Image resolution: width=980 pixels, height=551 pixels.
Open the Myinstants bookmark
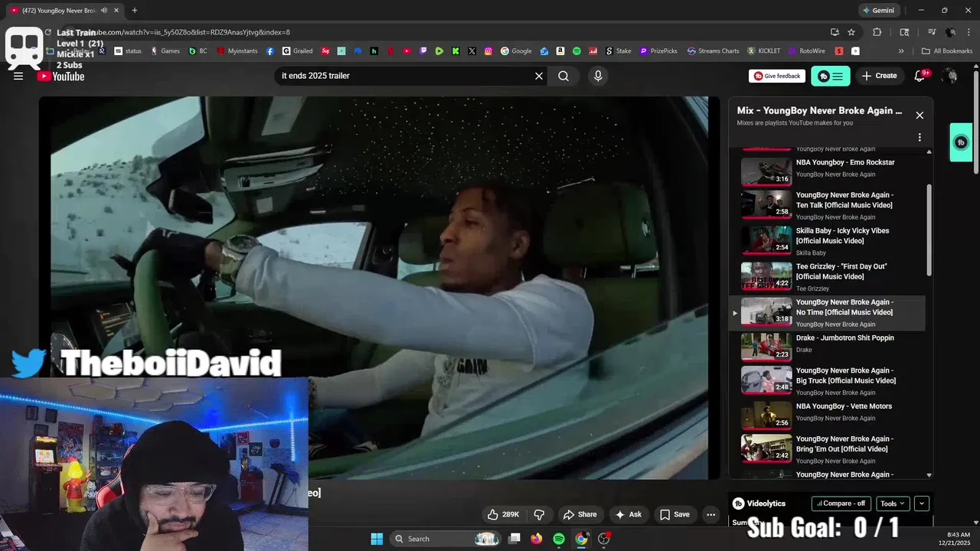[237, 51]
